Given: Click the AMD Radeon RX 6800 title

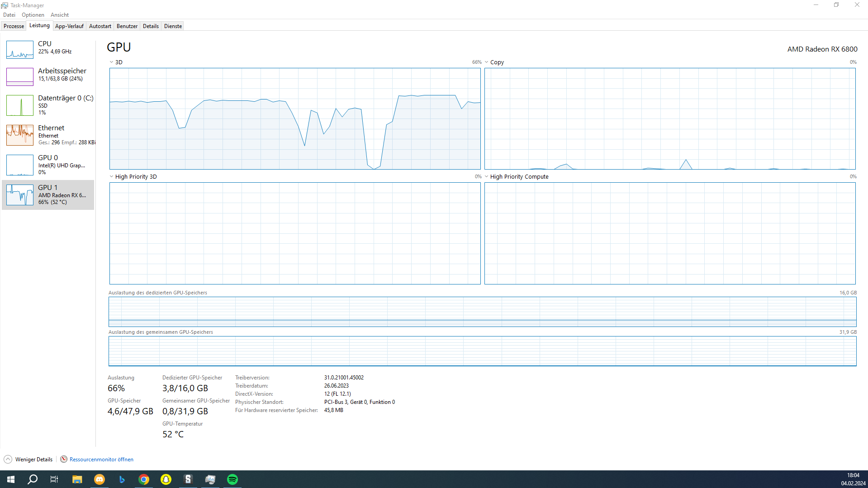Looking at the screenshot, I should click(822, 49).
